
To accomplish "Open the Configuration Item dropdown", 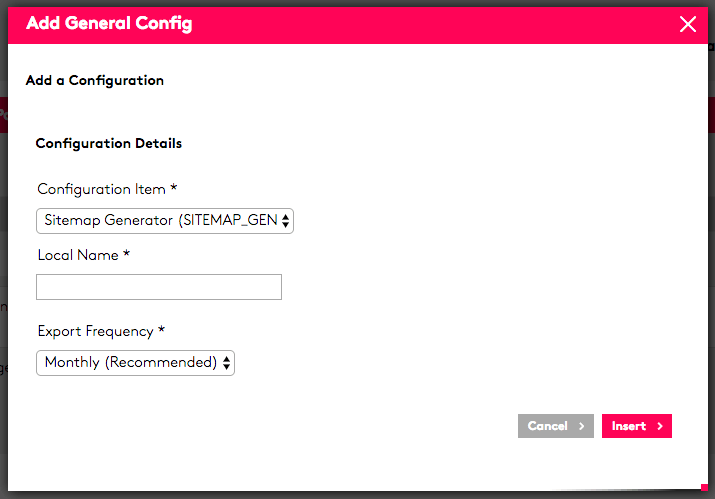I will (165, 221).
